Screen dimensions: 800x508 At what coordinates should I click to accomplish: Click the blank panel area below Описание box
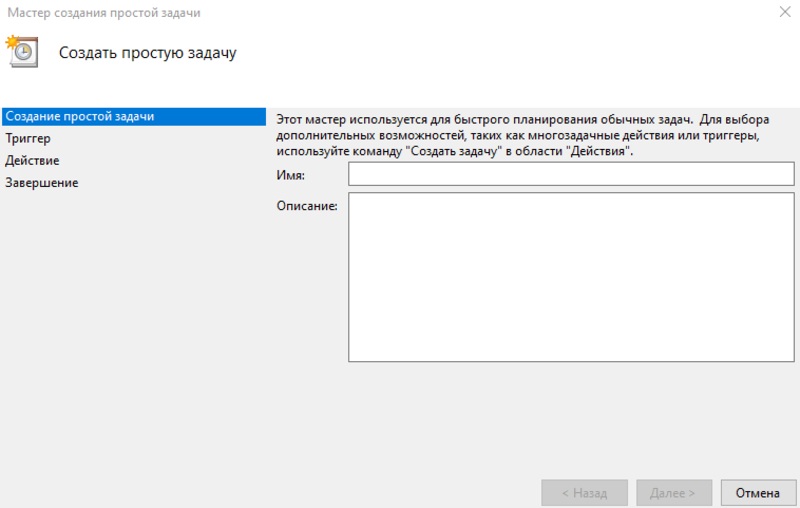530,420
